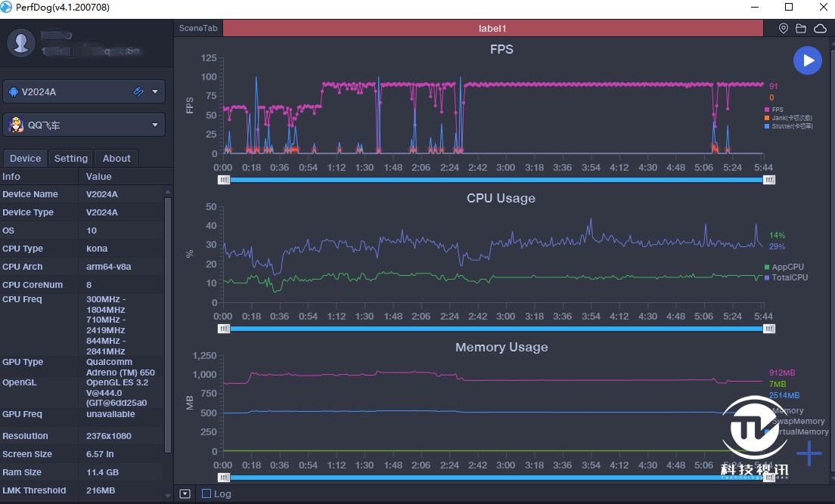The image size is (835, 504).
Task: Enable the Log checkbox
Action: click(206, 494)
